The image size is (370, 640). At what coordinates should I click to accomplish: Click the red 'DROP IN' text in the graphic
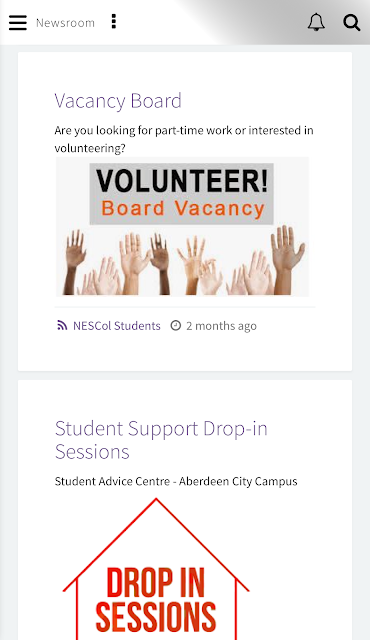[x=156, y=582]
